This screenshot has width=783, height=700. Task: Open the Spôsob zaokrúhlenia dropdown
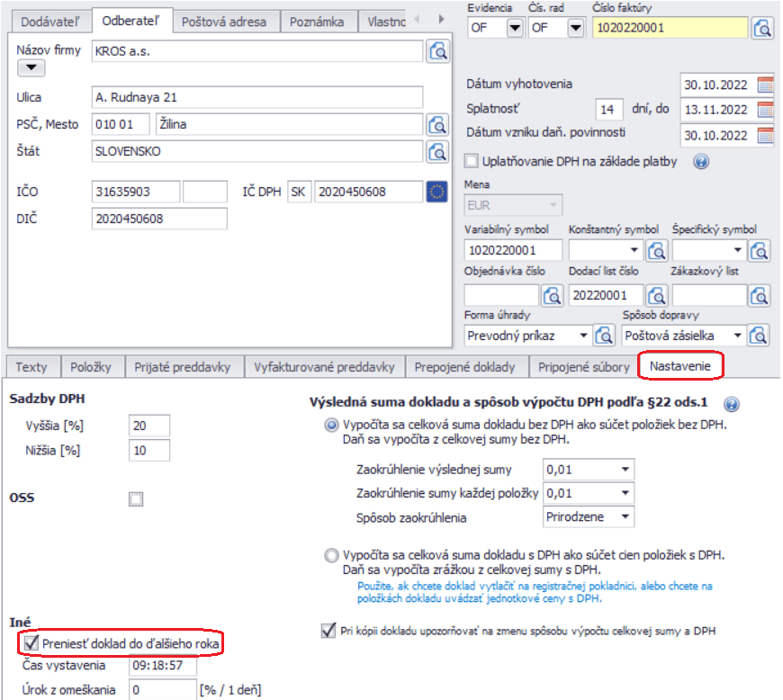[x=625, y=517]
